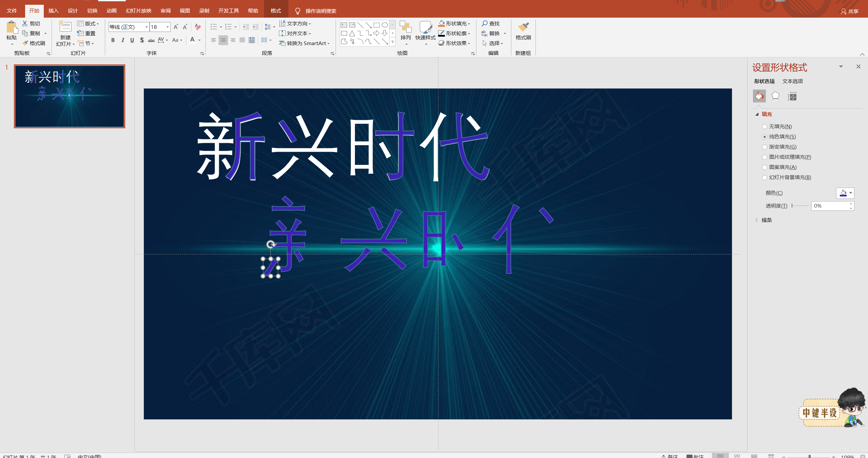Switch to Fill & Line bucket icon tab
868x458 pixels.
coord(759,96)
